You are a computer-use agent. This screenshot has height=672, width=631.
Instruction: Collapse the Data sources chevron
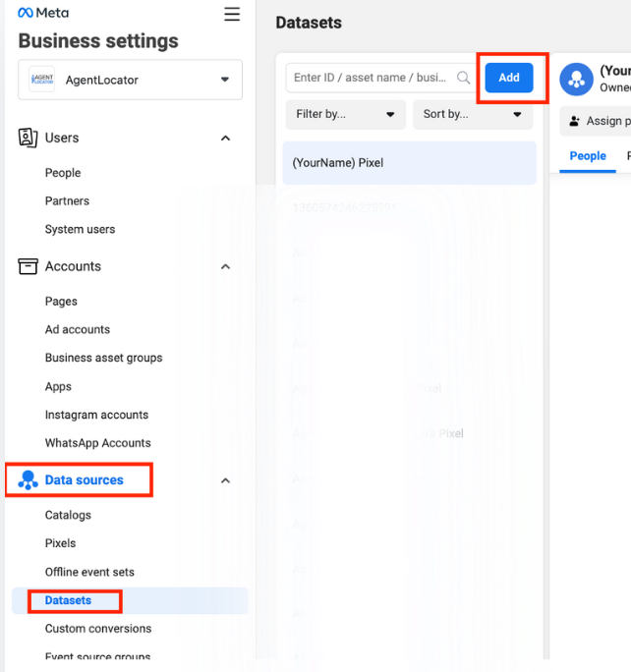pyautogui.click(x=225, y=480)
